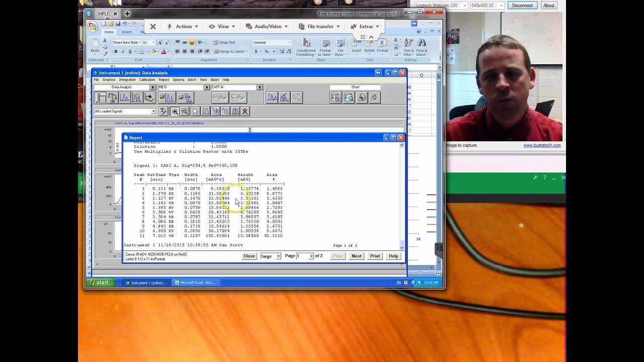
Task: Click the Excel Fill Color bucket
Action: click(x=154, y=51)
